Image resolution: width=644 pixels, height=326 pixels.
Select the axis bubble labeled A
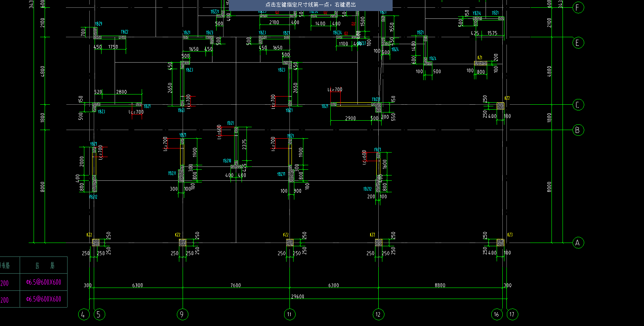578,243
